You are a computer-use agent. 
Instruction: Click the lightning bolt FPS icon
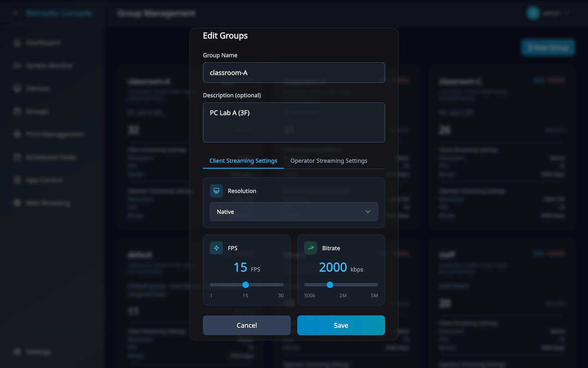216,248
